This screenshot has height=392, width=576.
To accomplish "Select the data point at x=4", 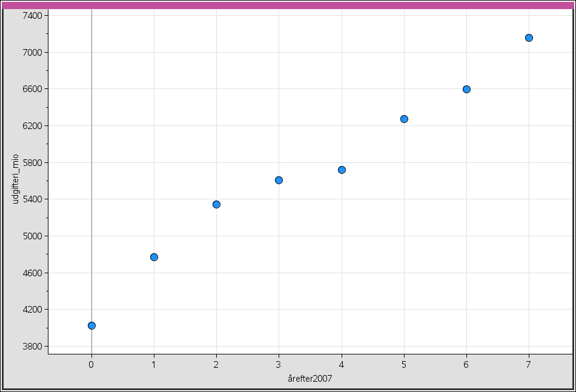I will pos(342,170).
